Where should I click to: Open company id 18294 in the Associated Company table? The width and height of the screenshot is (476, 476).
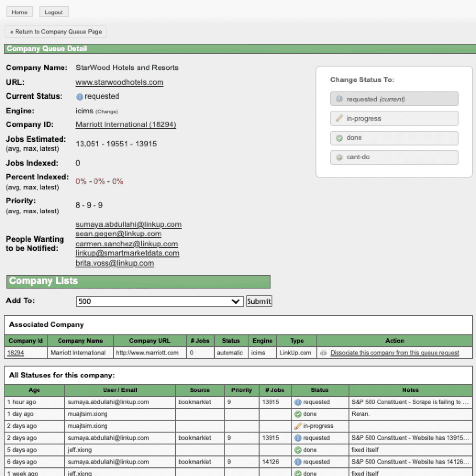pos(16,353)
